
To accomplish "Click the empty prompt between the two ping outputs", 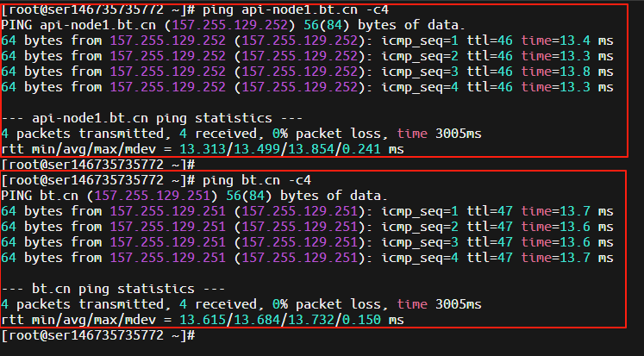I will click(x=98, y=165).
